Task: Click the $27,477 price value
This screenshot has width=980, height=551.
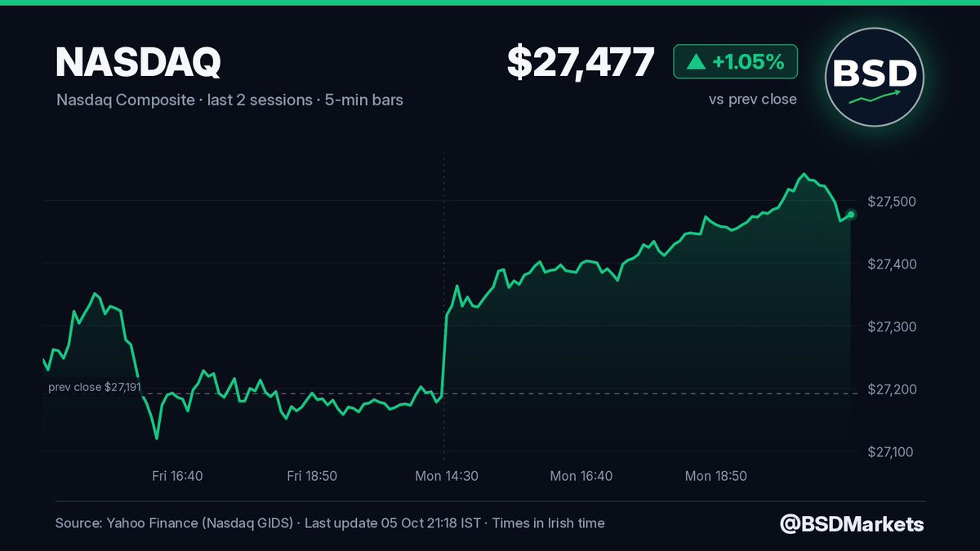Action: 581,62
